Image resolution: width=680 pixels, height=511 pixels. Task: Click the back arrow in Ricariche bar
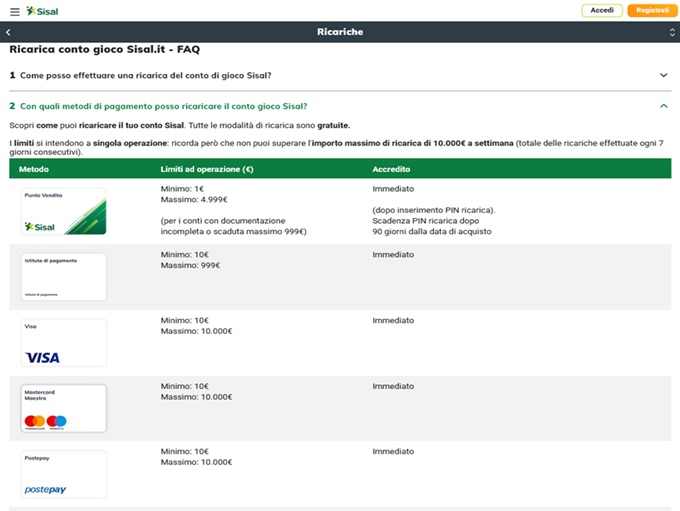pos(8,32)
